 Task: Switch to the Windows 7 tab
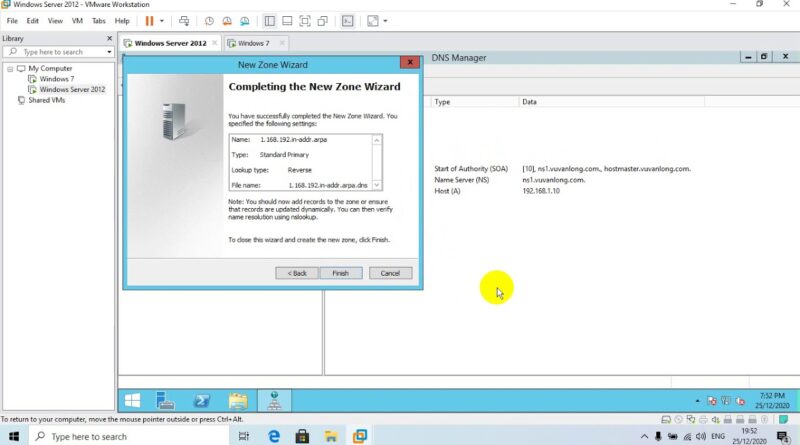coord(253,43)
